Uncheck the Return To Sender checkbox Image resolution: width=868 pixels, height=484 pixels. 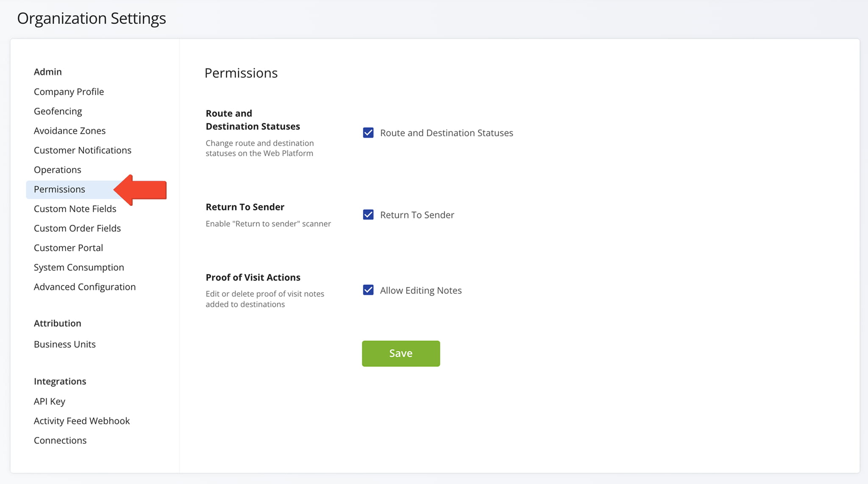(368, 215)
